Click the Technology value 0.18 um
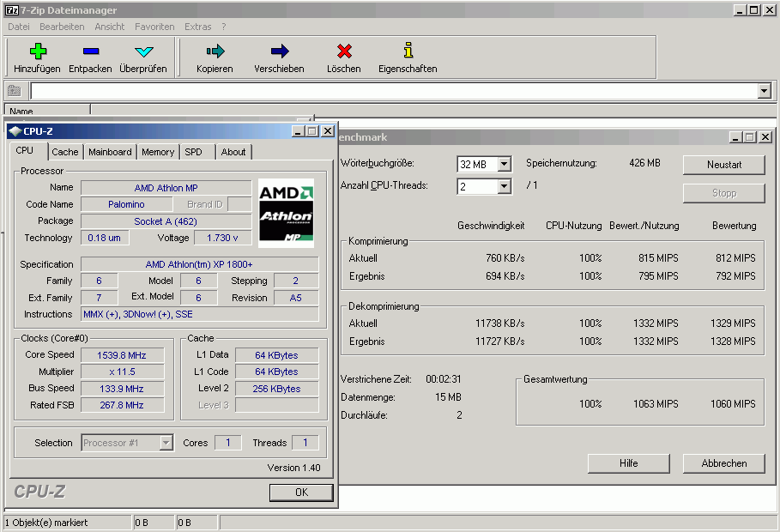The width and height of the screenshot is (780, 532). [x=105, y=238]
